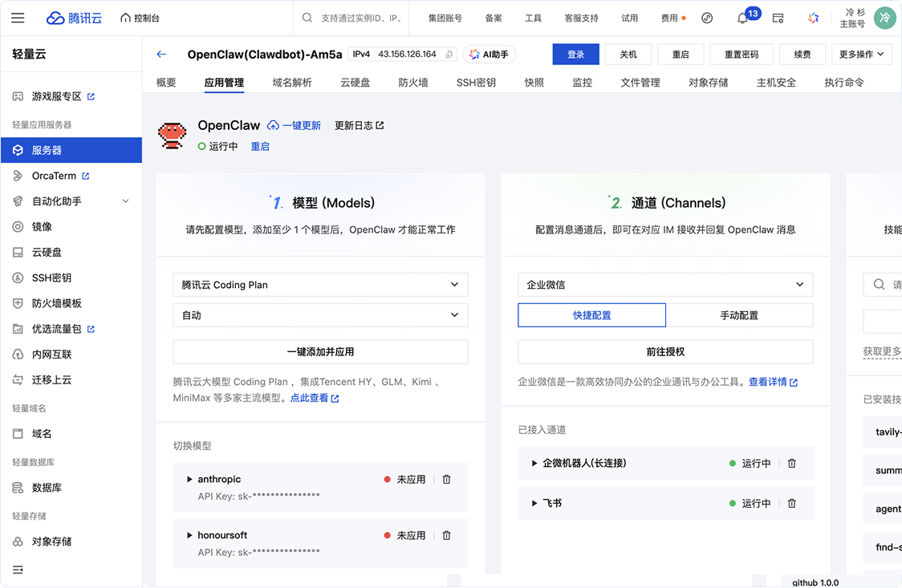Remove the 飞书 channel with trash icon
The height and width of the screenshot is (588, 902).
click(x=791, y=503)
